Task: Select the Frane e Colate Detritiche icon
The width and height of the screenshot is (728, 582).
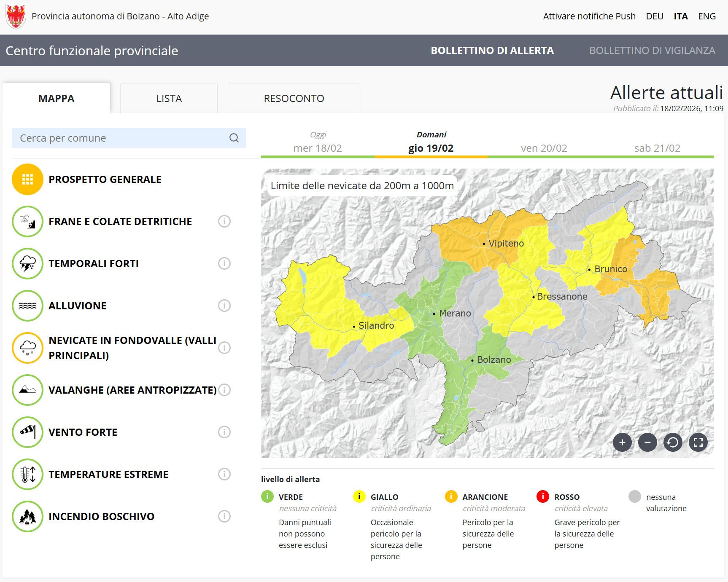Action: [27, 222]
